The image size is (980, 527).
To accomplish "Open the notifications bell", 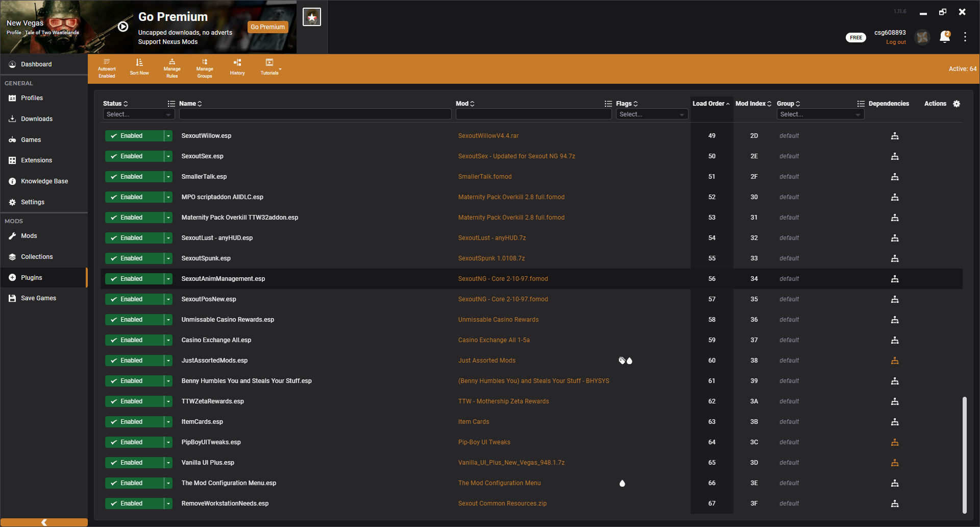I will click(x=945, y=37).
